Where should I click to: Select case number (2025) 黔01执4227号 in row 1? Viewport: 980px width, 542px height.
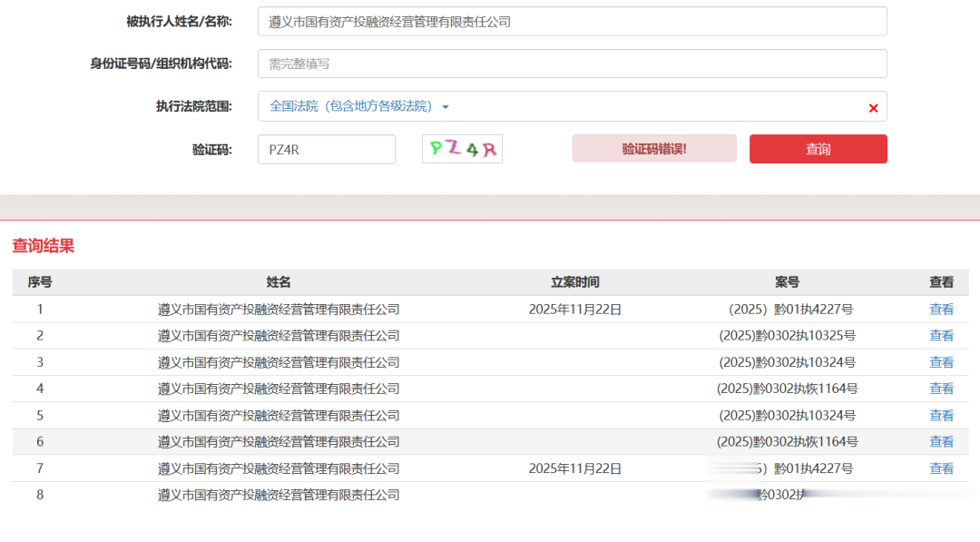[x=790, y=309]
